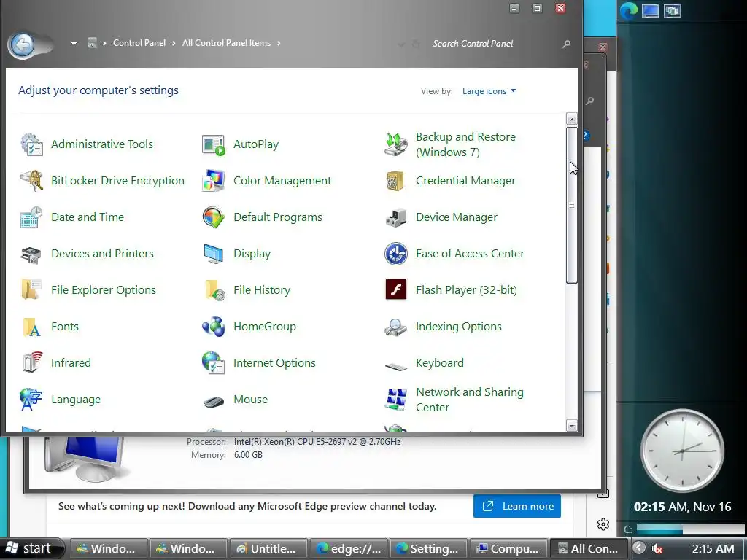This screenshot has width=747, height=560.
Task: Click the monitor icon beside Edge
Action: point(650,10)
